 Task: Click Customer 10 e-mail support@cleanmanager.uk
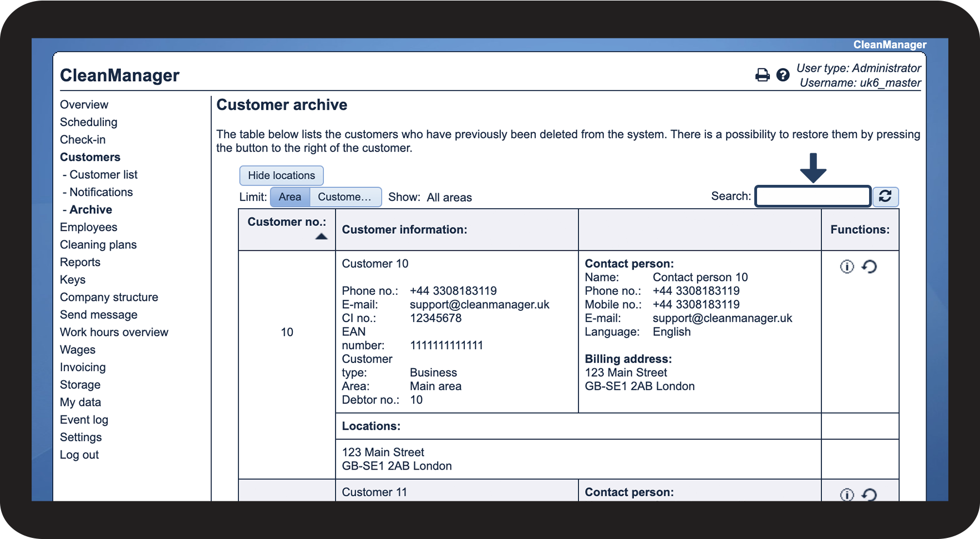coord(480,305)
